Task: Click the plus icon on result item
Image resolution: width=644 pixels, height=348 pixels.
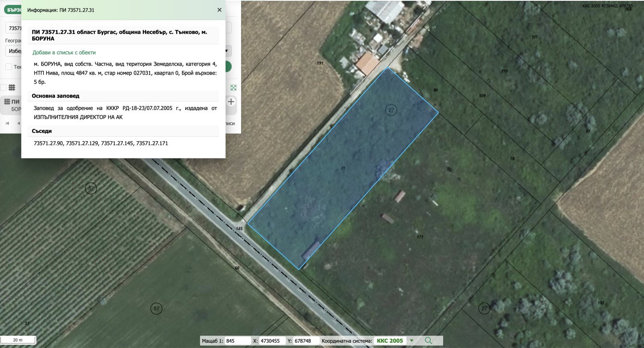Action: point(231,102)
